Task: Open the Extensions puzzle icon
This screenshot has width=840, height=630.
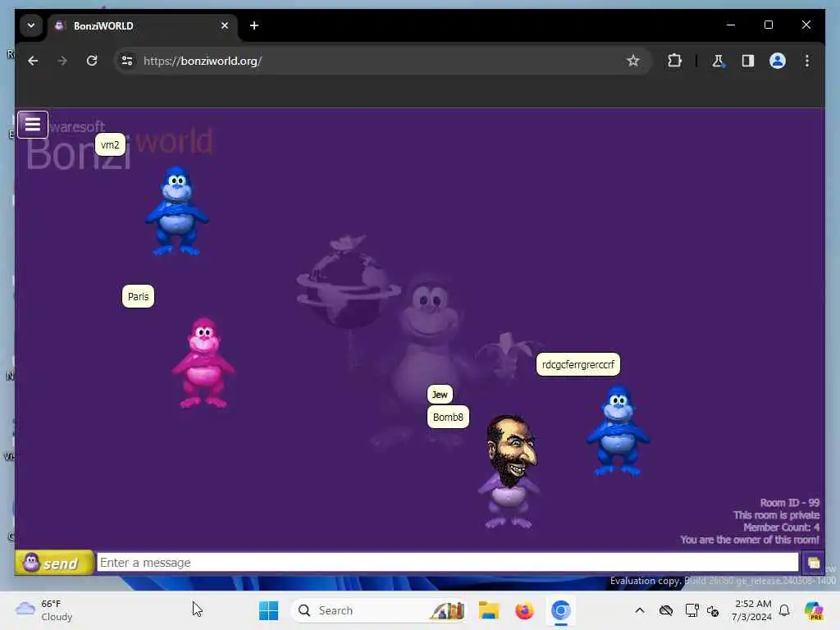Action: [674, 61]
